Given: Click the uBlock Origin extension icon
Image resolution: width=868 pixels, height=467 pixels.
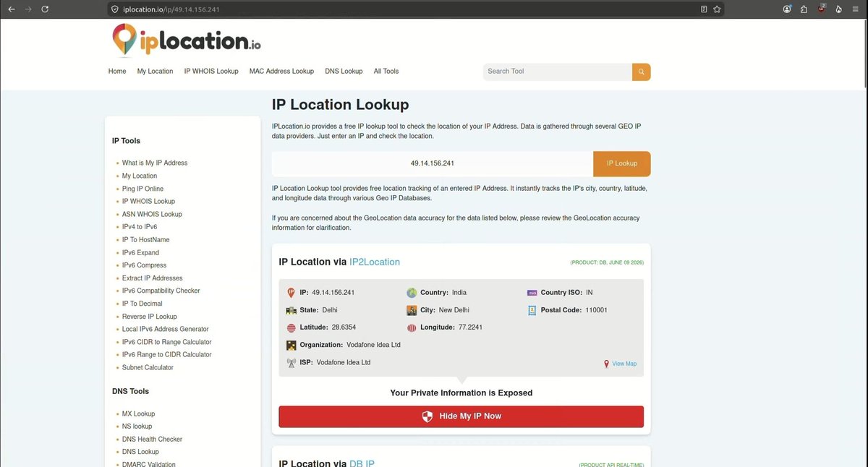Looking at the screenshot, I should (x=822, y=9).
